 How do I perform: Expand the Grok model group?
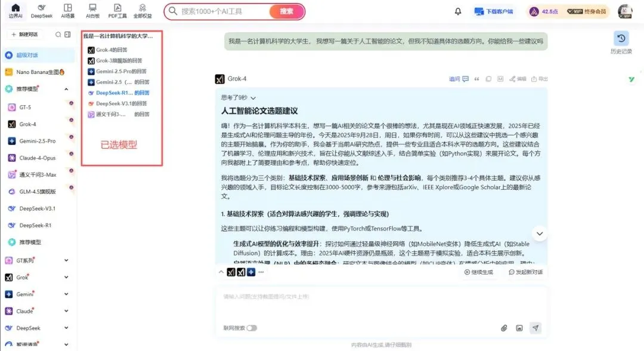(x=66, y=278)
